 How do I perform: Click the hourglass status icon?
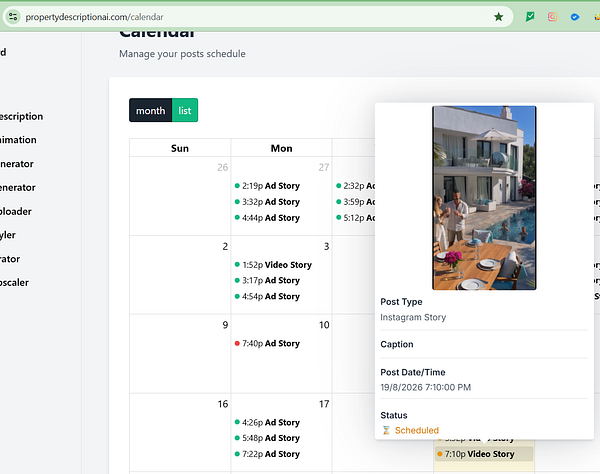coord(386,430)
